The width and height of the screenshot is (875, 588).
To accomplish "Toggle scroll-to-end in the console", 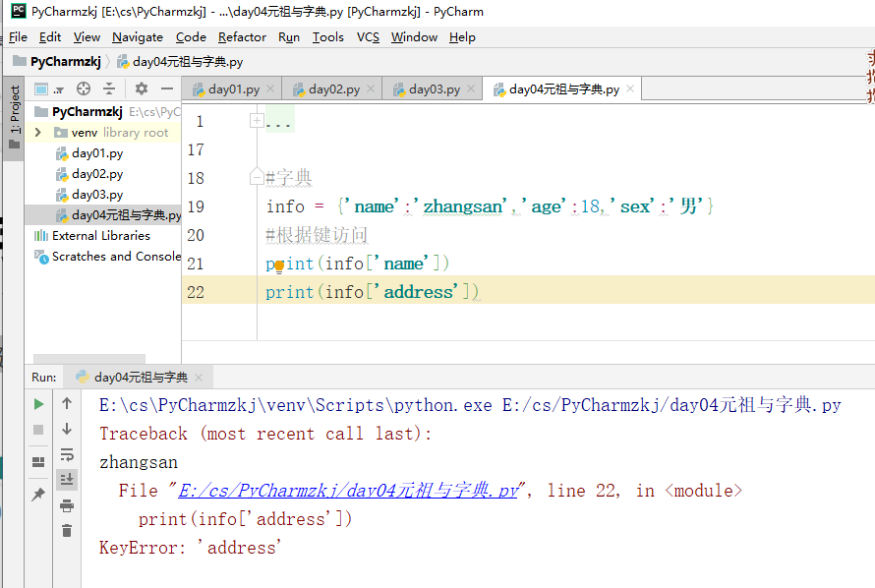I will coord(66,479).
